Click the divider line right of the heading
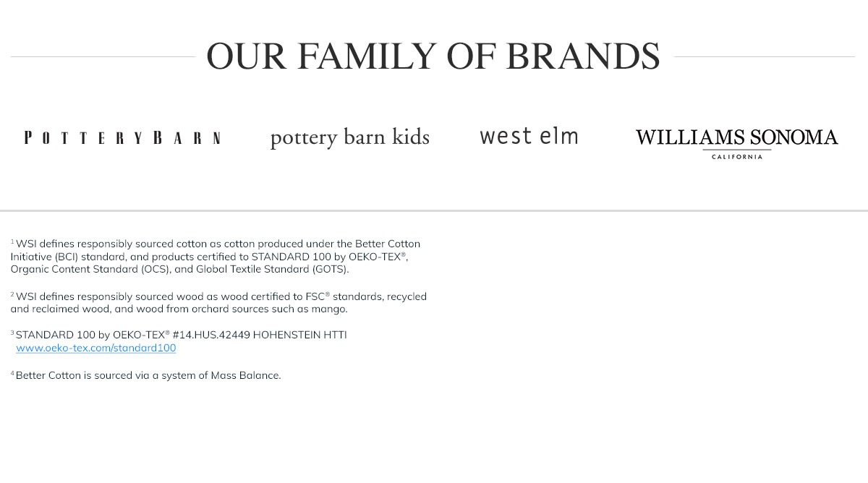Screen dimensions: 868x483 click(764, 56)
